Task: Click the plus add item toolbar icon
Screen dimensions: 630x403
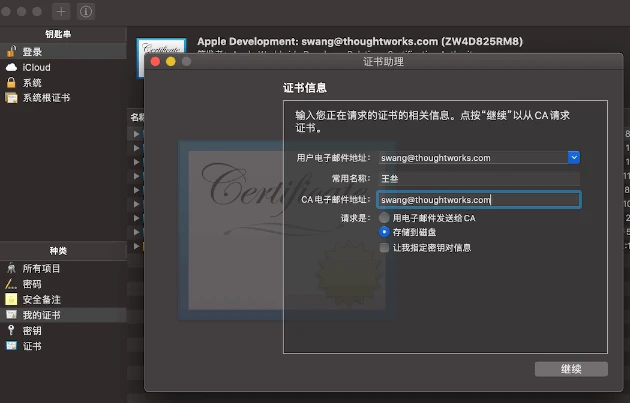Action: coord(62,11)
